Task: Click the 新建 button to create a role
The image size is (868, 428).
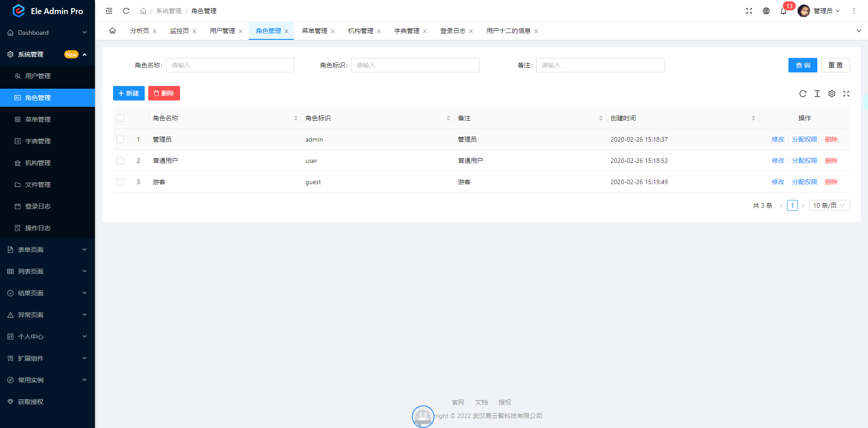Action: tap(128, 93)
